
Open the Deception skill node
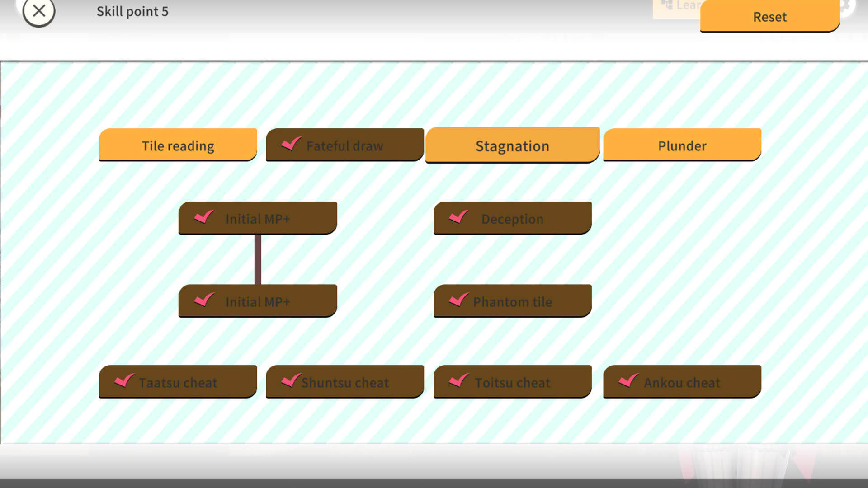point(513,218)
